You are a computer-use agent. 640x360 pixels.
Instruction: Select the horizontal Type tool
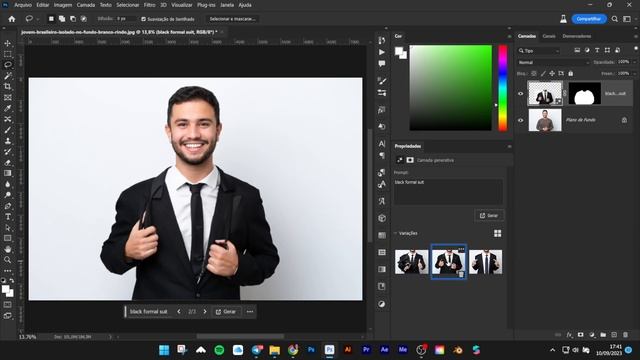point(8,217)
